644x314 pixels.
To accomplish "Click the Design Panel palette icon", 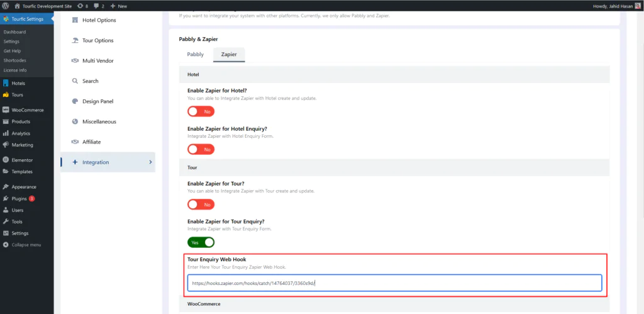I will (75, 101).
